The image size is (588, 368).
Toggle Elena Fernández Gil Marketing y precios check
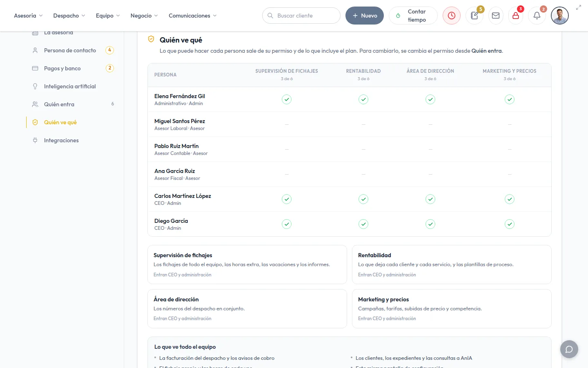pos(510,99)
